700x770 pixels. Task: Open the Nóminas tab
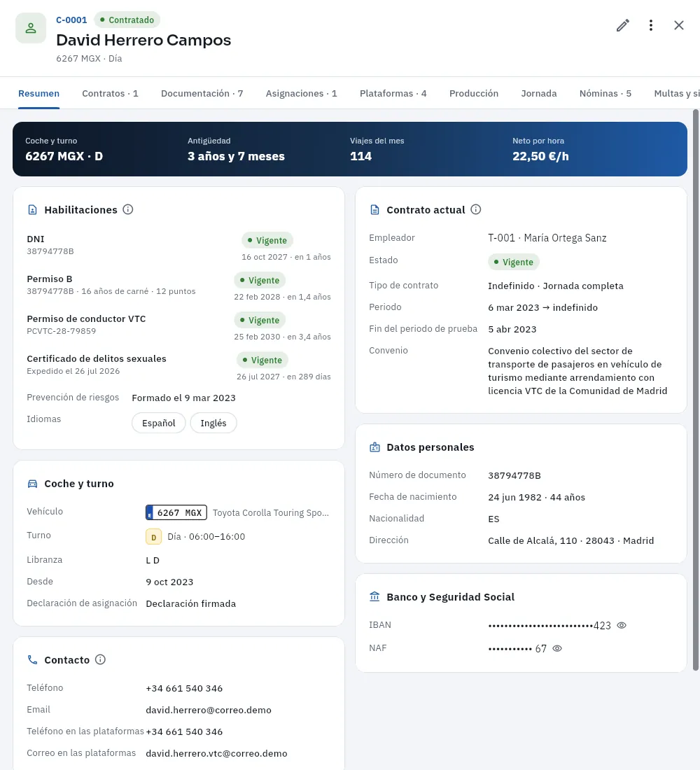click(x=605, y=93)
